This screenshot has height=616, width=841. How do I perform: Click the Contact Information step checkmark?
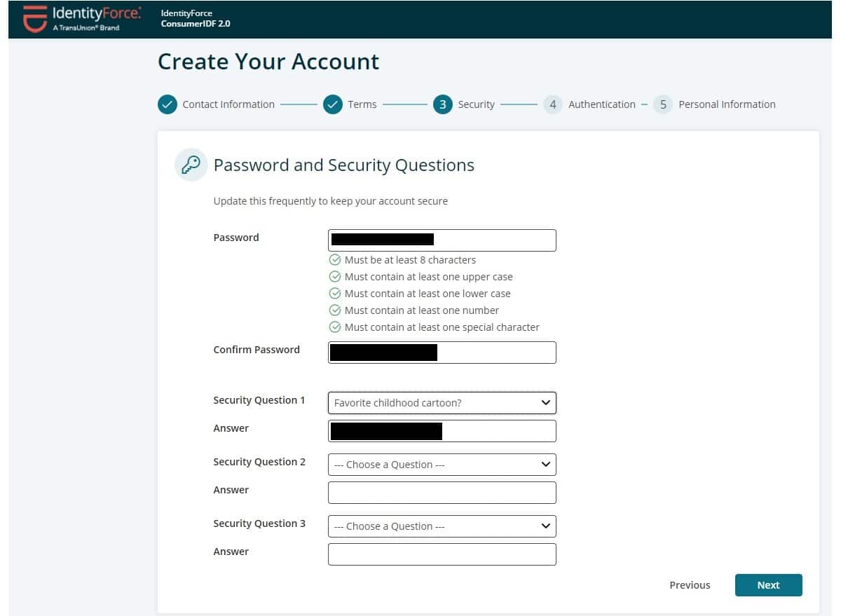167,104
